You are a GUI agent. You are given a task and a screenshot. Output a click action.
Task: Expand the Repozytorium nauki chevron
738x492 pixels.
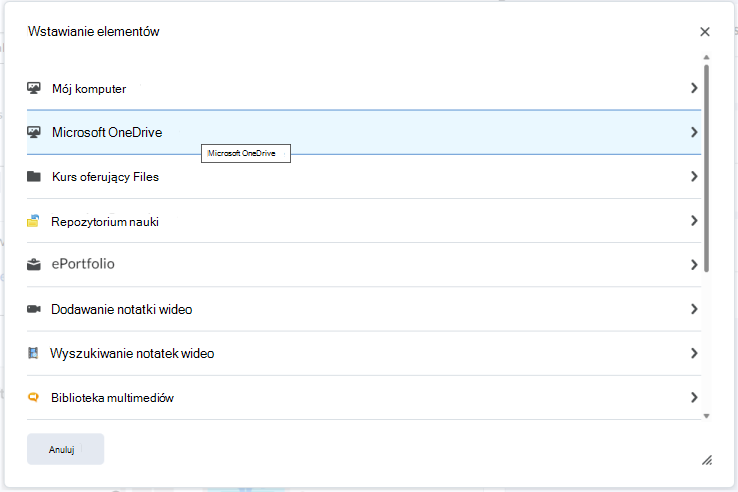point(694,221)
